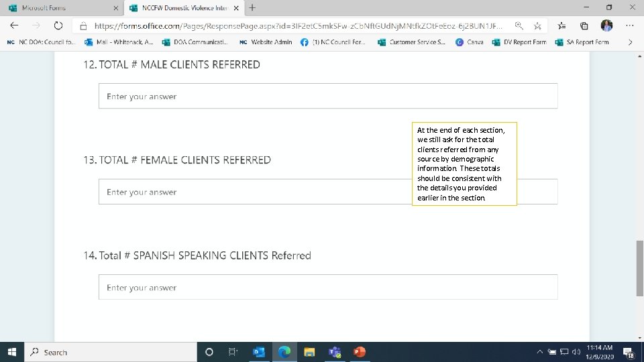
Task: Expand the bookmarks overflow chevron
Action: pos(630,42)
